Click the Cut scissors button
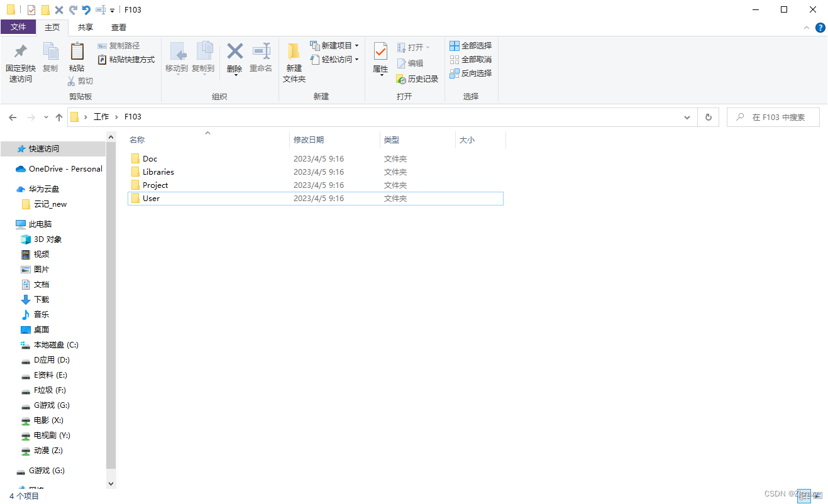 tap(80, 80)
